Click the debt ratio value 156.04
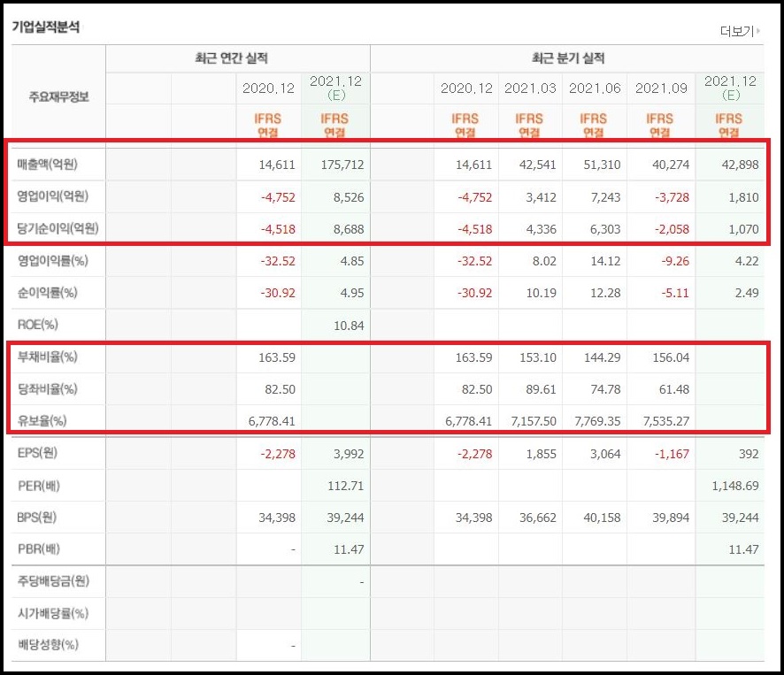This screenshot has height=675, width=784. pyautogui.click(x=671, y=357)
